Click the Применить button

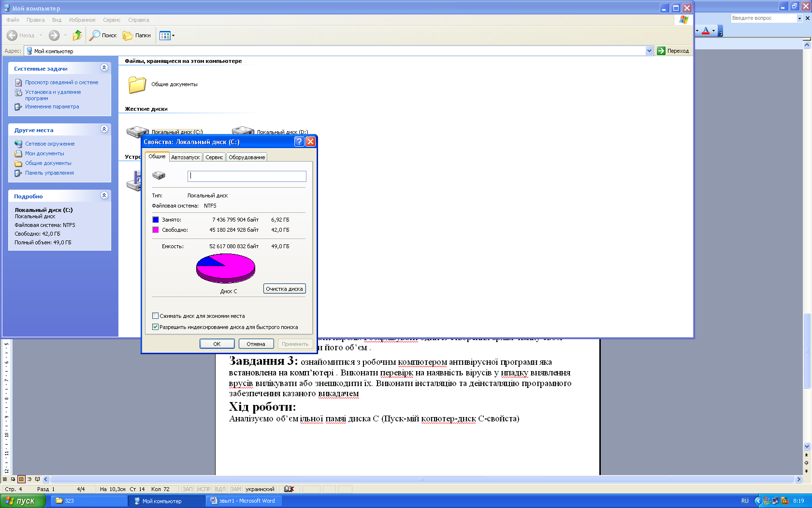[x=295, y=344]
